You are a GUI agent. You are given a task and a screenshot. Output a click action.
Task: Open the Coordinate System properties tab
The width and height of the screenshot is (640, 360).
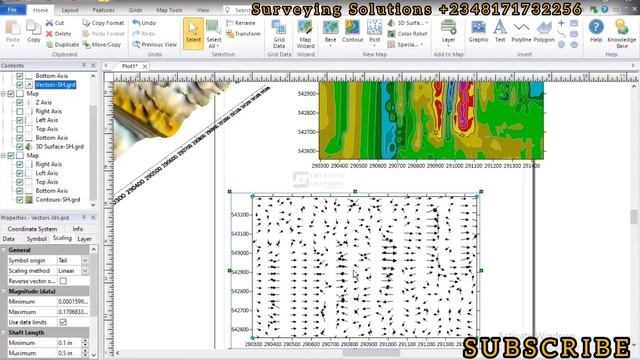32,229
